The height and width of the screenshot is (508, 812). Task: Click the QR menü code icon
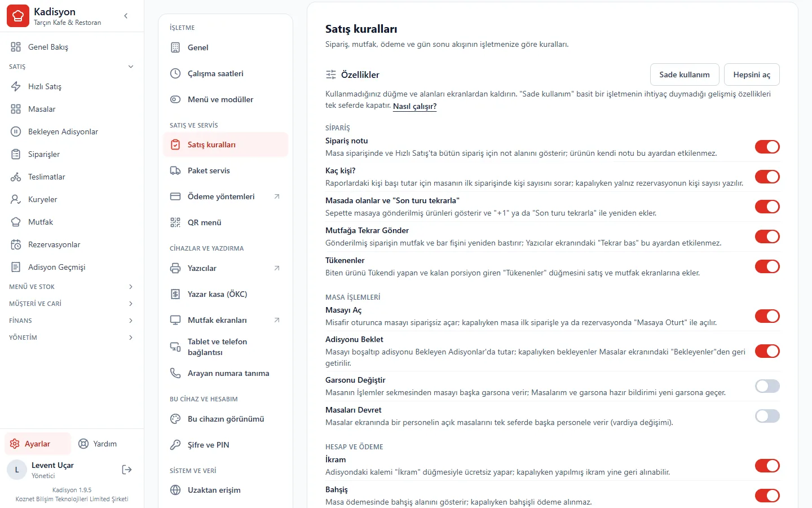[175, 222]
